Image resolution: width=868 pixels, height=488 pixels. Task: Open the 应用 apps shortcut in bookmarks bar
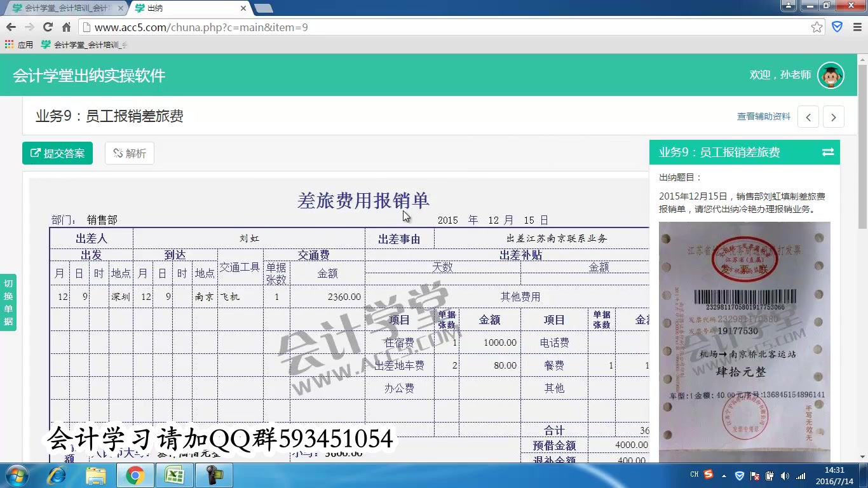[19, 44]
